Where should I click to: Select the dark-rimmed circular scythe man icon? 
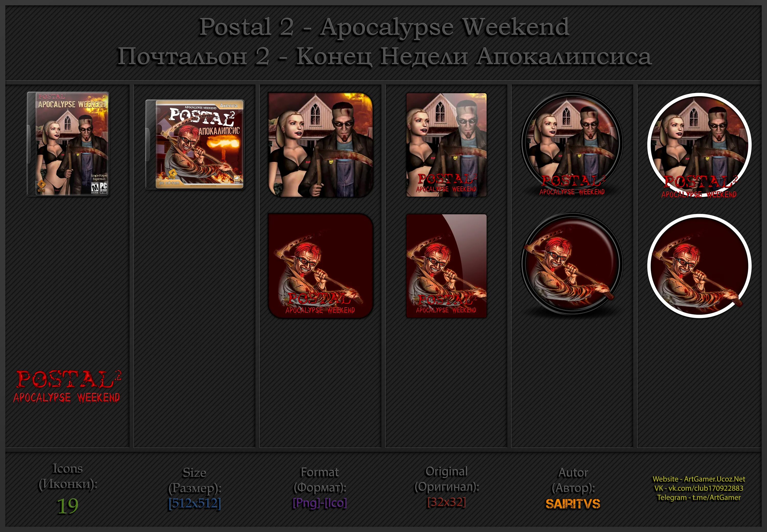click(572, 265)
